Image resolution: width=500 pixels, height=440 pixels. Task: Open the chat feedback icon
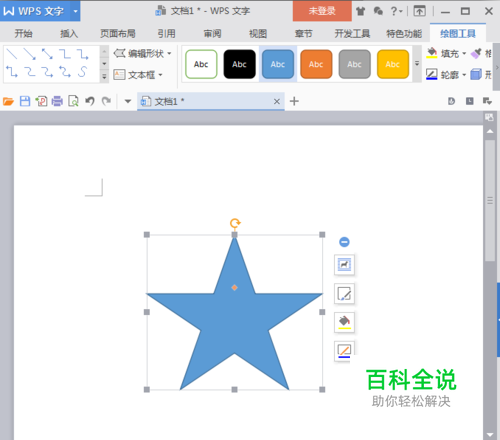pyautogui.click(x=378, y=11)
